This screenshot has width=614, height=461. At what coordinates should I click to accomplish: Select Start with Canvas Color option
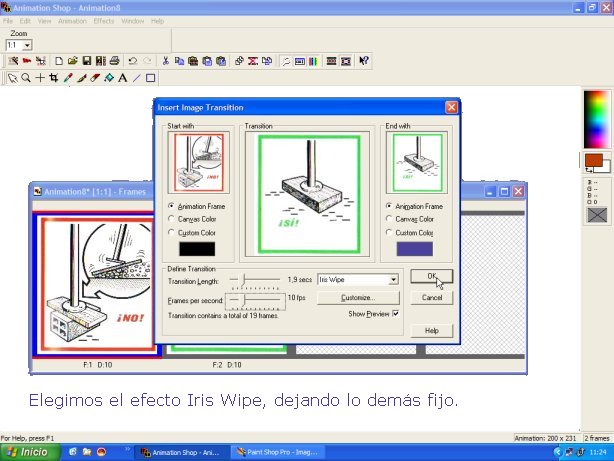[171, 219]
